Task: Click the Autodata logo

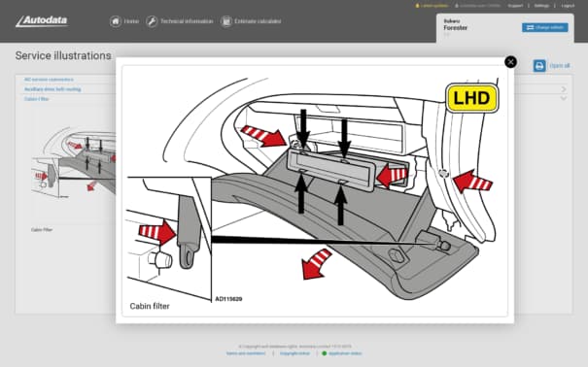Action: (42, 21)
